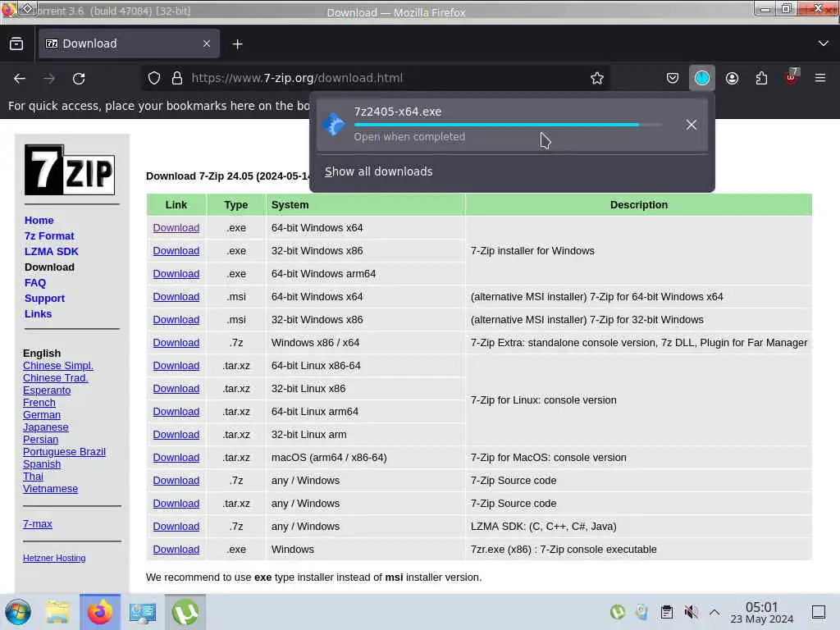This screenshot has height=630, width=840.
Task: Open the Windows Start button
Action: click(x=18, y=612)
